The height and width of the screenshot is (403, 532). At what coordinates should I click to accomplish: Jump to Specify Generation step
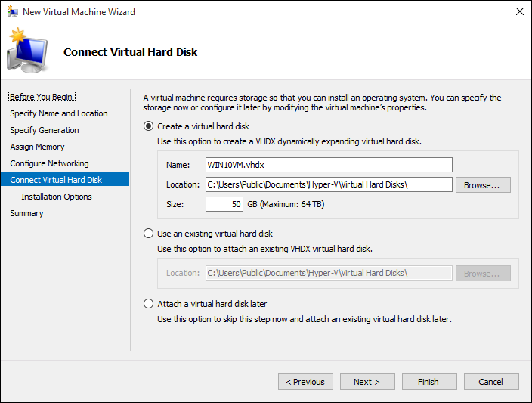click(45, 130)
